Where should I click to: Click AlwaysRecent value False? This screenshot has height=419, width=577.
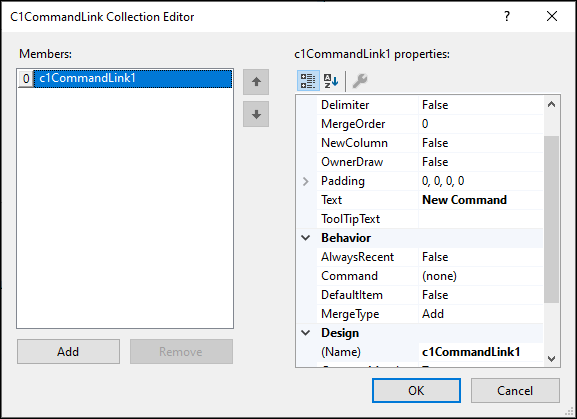435,257
